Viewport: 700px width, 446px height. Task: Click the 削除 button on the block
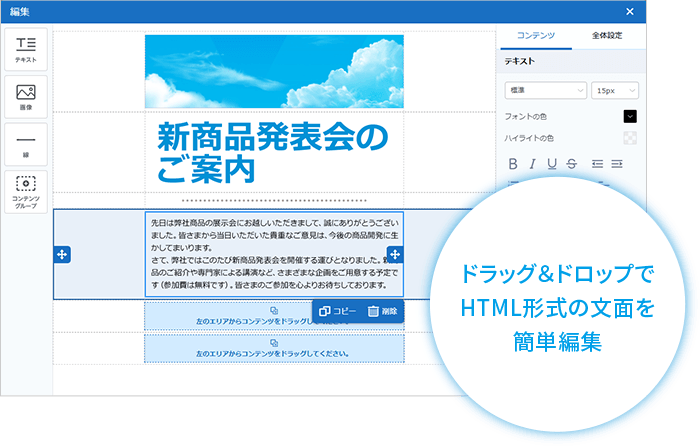(383, 311)
